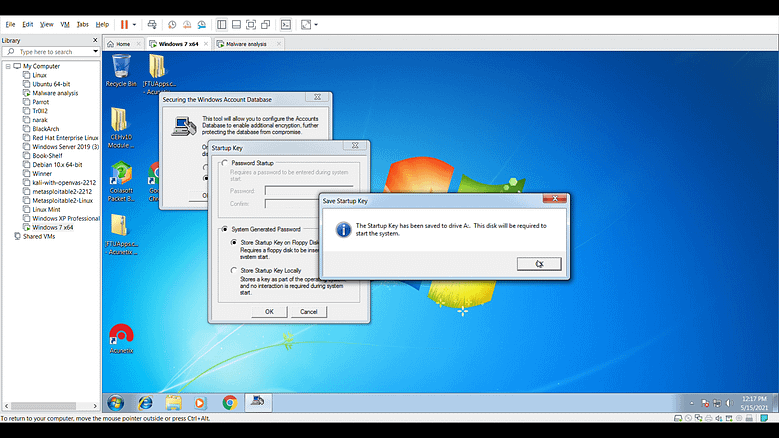
Task: Click the library scrollbar right arrow
Action: [x=95, y=406]
